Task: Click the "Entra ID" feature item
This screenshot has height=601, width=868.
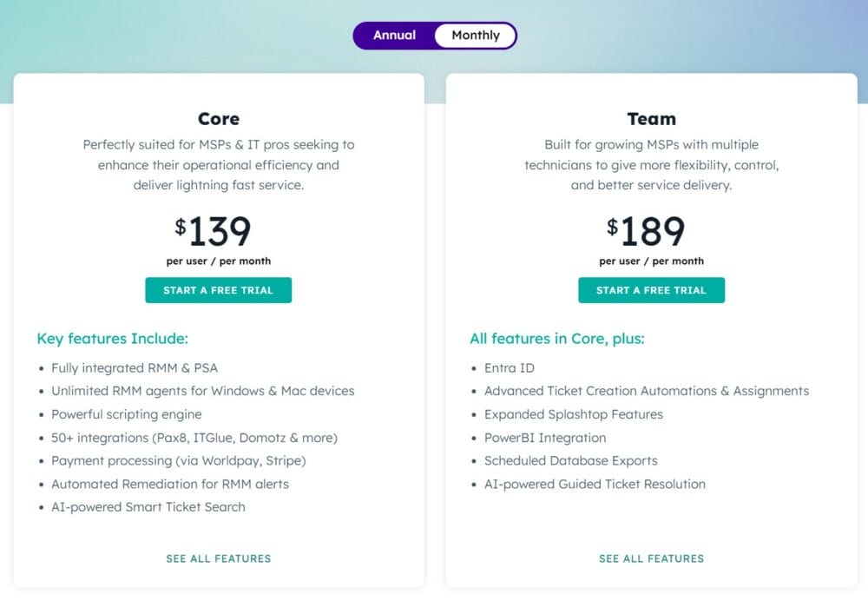Action: pyautogui.click(x=510, y=368)
